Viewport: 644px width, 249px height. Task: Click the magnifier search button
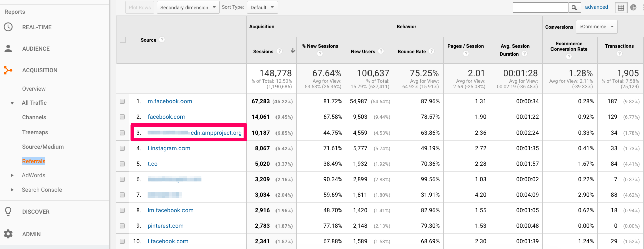tap(574, 7)
